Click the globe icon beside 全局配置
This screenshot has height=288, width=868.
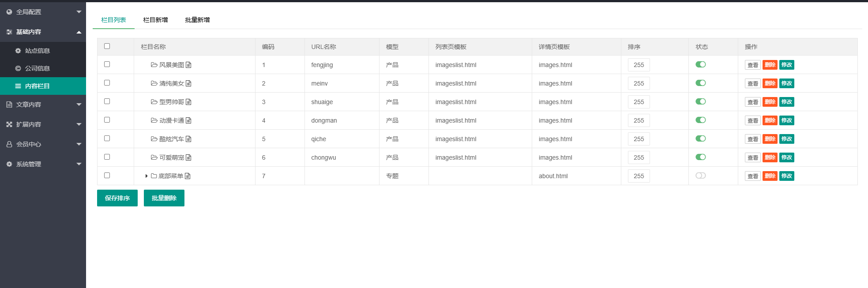pos(9,12)
